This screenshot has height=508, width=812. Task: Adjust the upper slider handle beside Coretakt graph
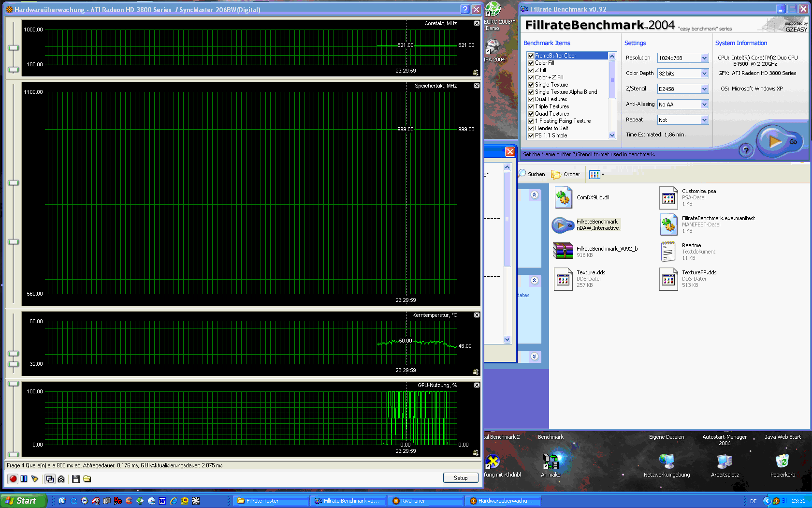(14, 47)
